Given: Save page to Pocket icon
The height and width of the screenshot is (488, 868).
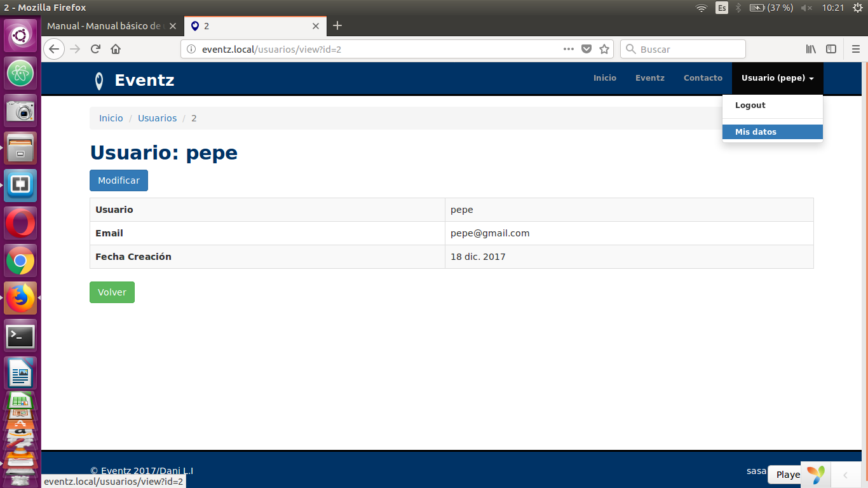Looking at the screenshot, I should 587,49.
